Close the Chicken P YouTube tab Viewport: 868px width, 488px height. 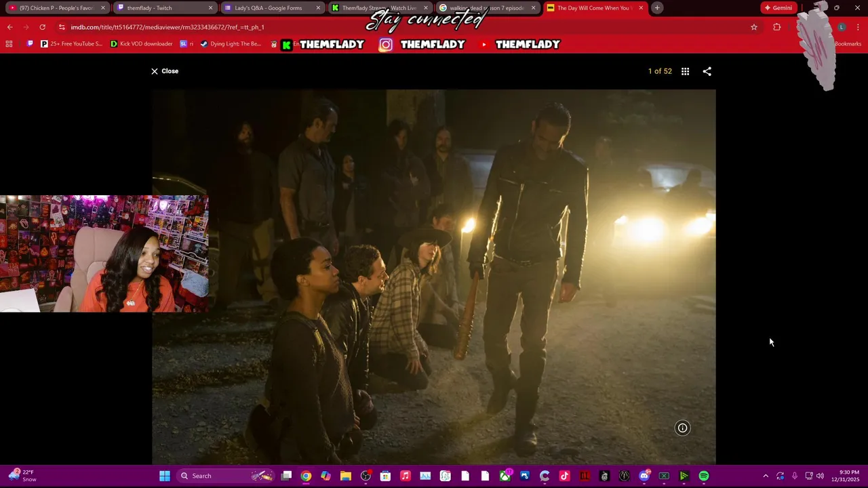(103, 8)
